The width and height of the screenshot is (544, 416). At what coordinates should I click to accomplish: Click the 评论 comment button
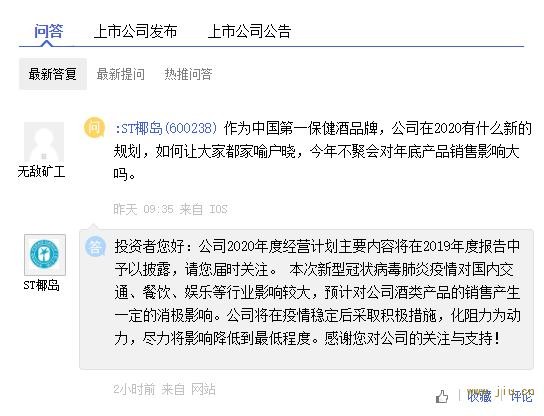coord(521,396)
